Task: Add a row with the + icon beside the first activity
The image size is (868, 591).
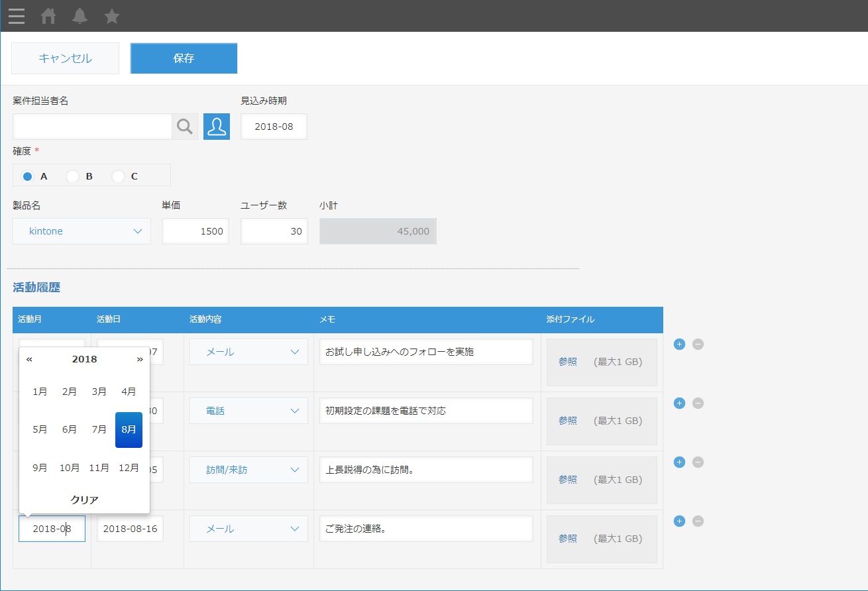Action: 678,344
